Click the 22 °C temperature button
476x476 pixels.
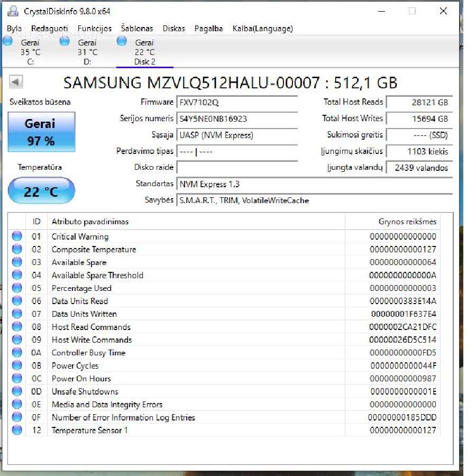pyautogui.click(x=41, y=191)
